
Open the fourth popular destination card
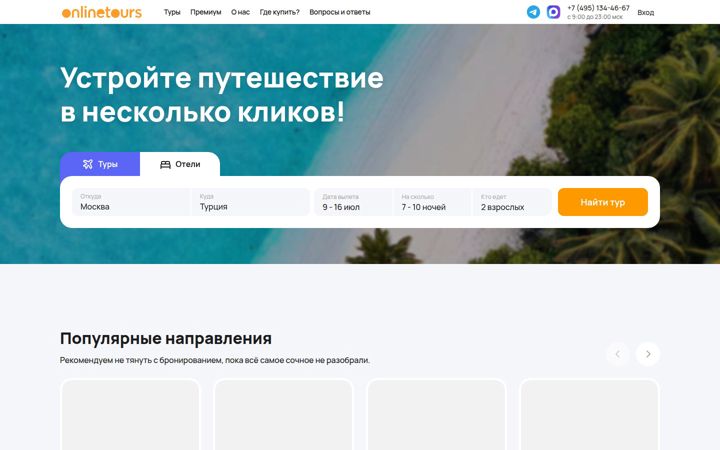click(x=590, y=414)
